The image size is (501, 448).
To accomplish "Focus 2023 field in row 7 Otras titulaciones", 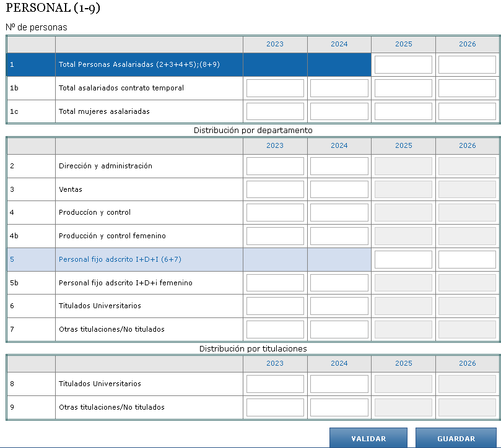I will tap(275, 329).
